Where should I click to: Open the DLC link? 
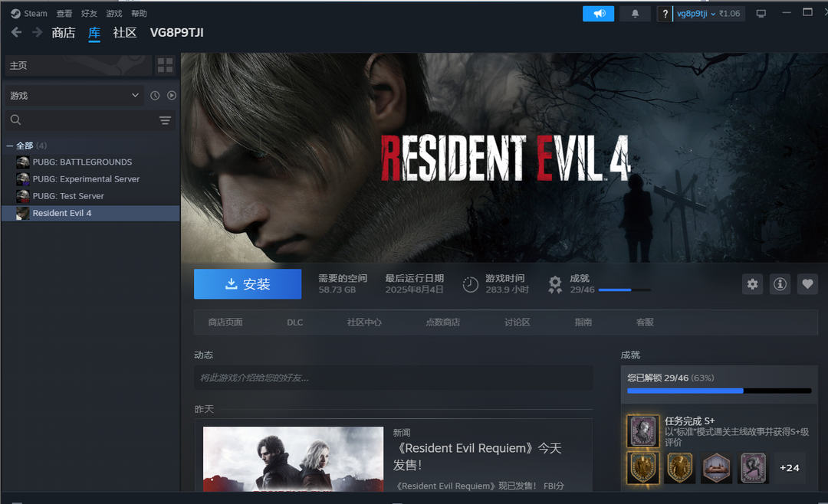[295, 322]
